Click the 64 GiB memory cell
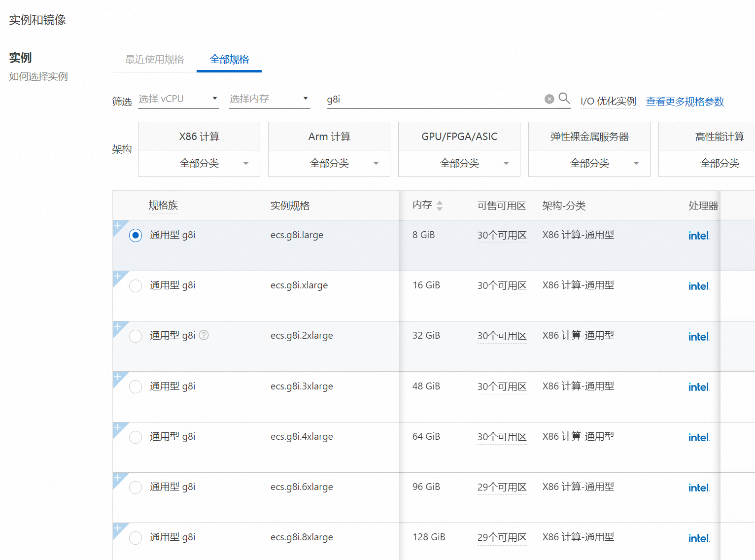Viewport: 755px width, 560px height. pyautogui.click(x=426, y=437)
